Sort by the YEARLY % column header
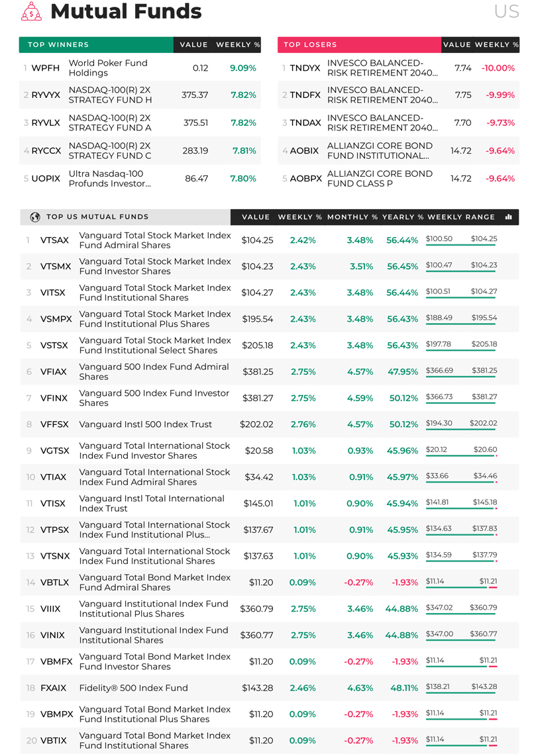 point(403,217)
